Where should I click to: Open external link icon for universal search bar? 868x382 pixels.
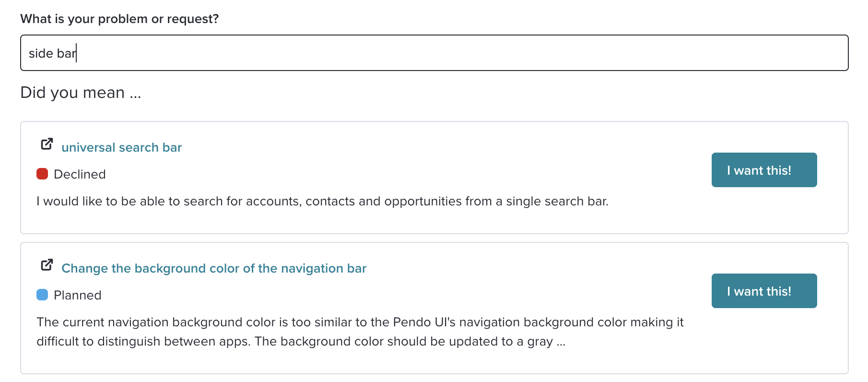47,144
